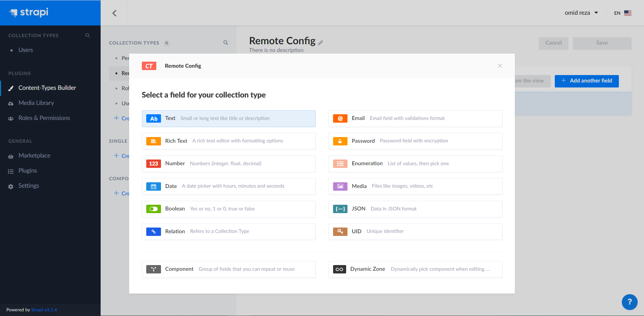Choose the JSON field option

(x=415, y=209)
